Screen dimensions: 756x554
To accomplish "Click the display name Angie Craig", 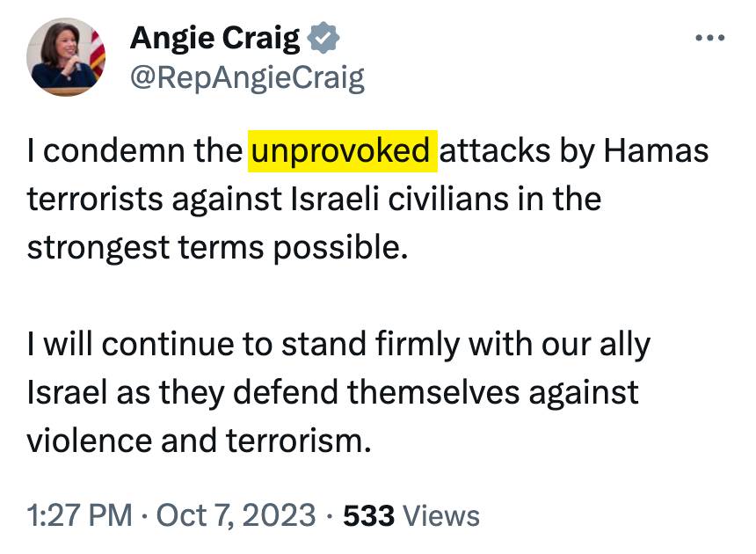I will click(214, 39).
